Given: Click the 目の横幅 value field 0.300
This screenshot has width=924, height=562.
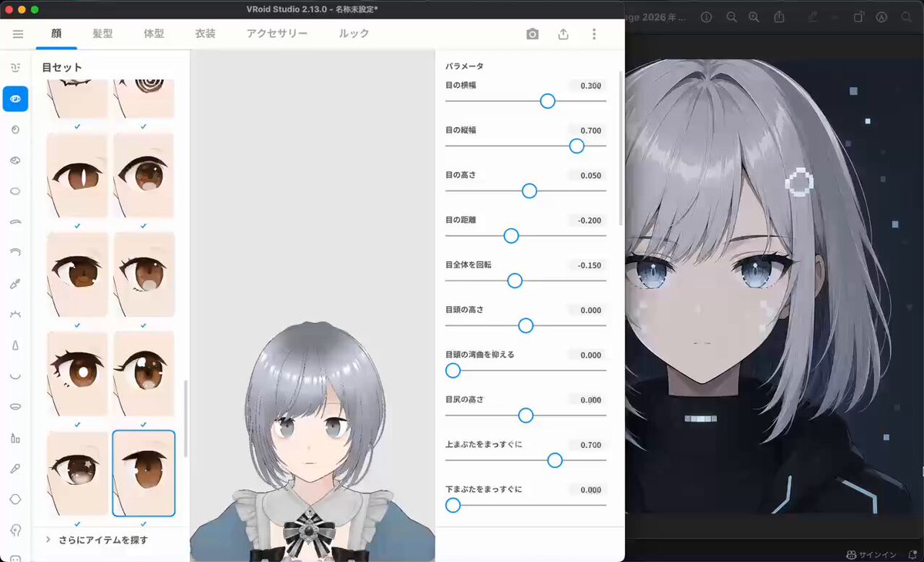Looking at the screenshot, I should click(x=587, y=86).
